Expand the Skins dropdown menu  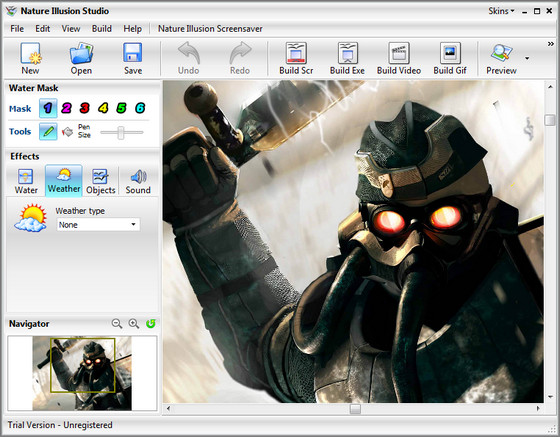tap(501, 11)
